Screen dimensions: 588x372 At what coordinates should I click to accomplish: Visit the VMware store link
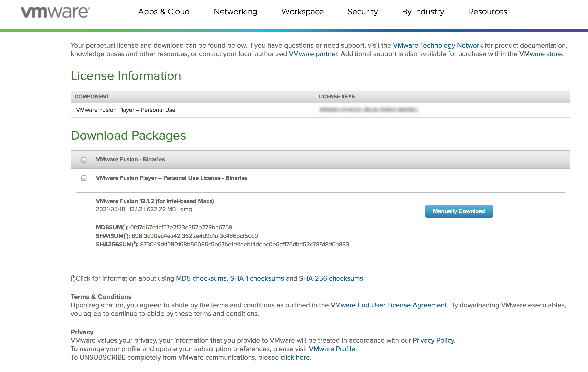[x=541, y=54]
